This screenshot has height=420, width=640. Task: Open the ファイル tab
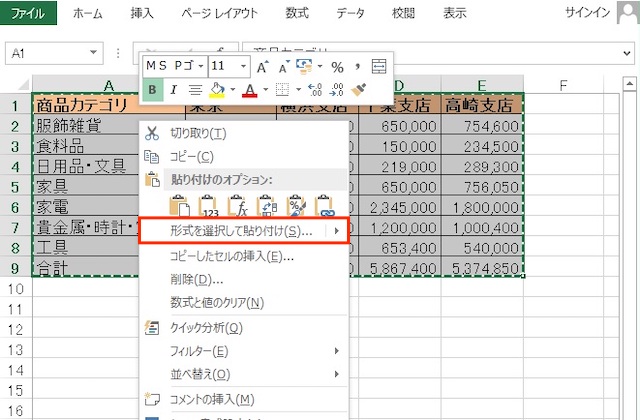[28, 13]
